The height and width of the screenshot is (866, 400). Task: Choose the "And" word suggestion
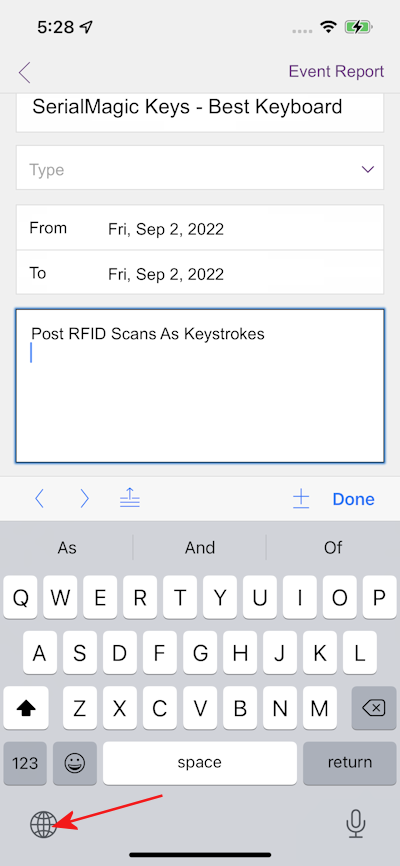[200, 548]
